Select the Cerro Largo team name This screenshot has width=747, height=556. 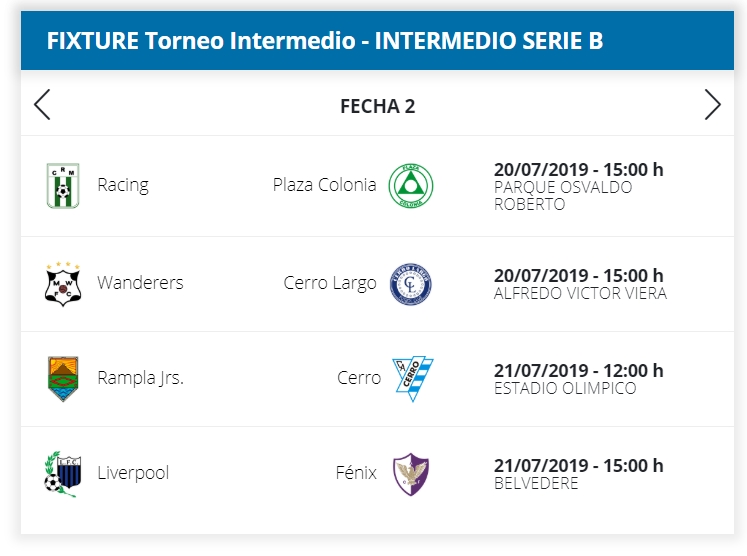(330, 283)
